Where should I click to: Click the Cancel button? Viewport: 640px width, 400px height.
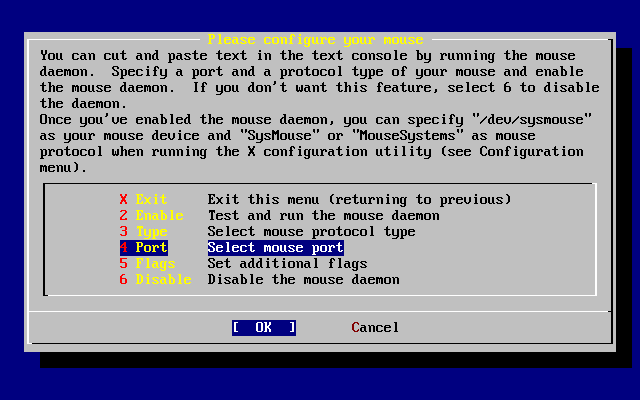click(x=375, y=327)
